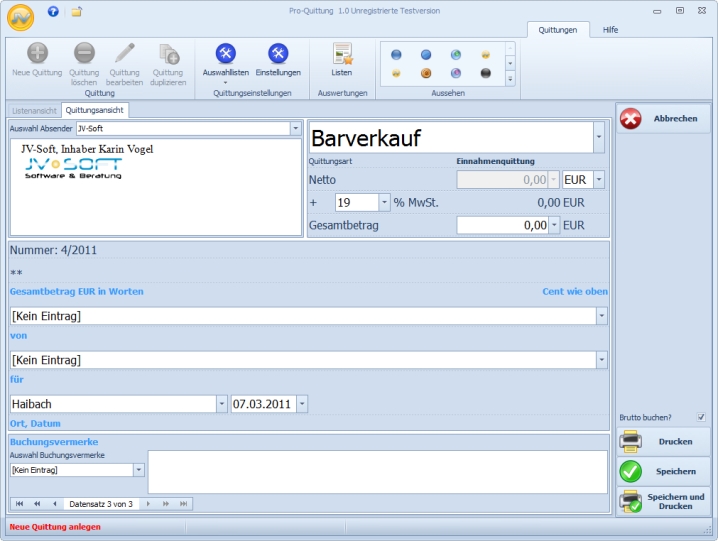Switch to the Hilfe ribbon tab

coord(610,30)
